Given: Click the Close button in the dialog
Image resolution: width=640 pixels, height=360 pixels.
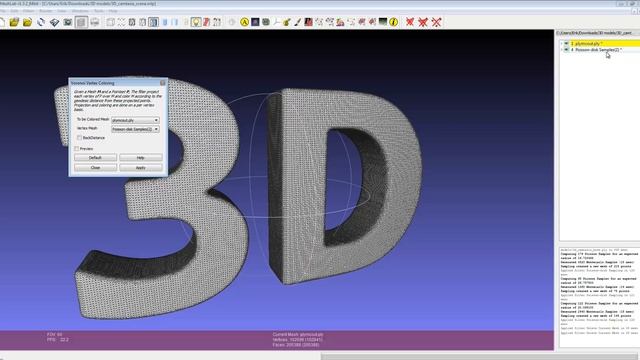Looking at the screenshot, I should pyautogui.click(x=96, y=168).
